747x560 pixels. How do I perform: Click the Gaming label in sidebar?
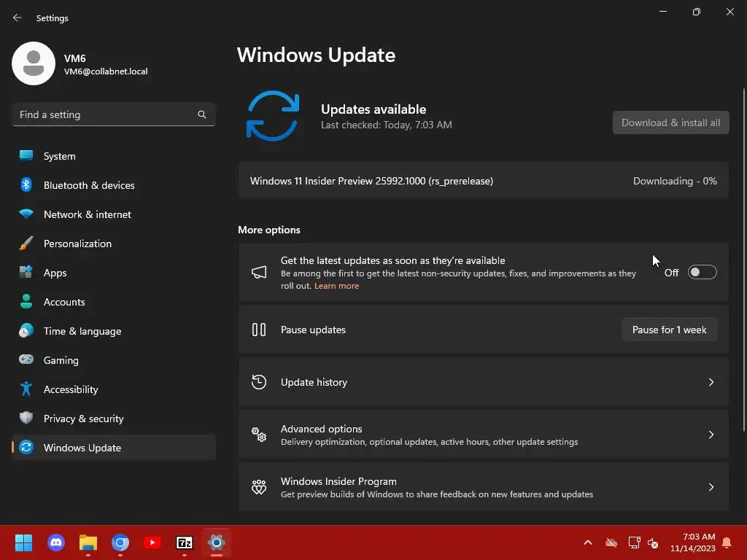click(x=61, y=360)
